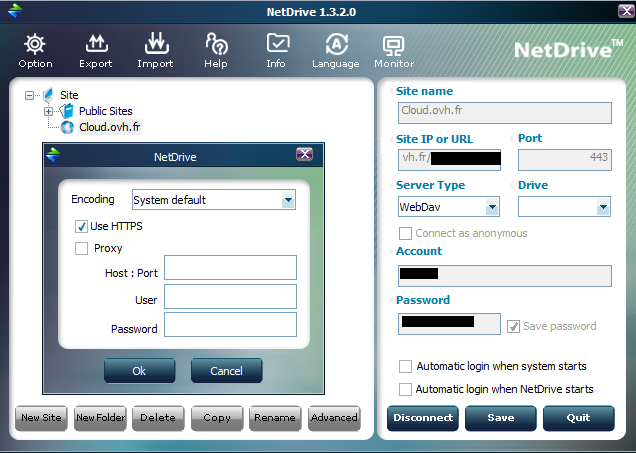Enable automatic login when NetDrive starts

click(x=405, y=389)
